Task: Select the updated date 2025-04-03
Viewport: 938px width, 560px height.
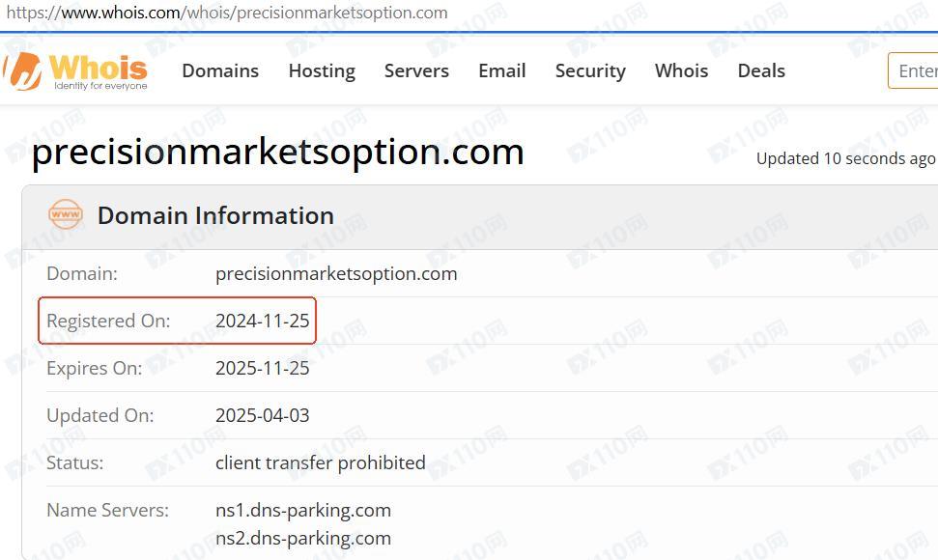Action: tap(262, 415)
